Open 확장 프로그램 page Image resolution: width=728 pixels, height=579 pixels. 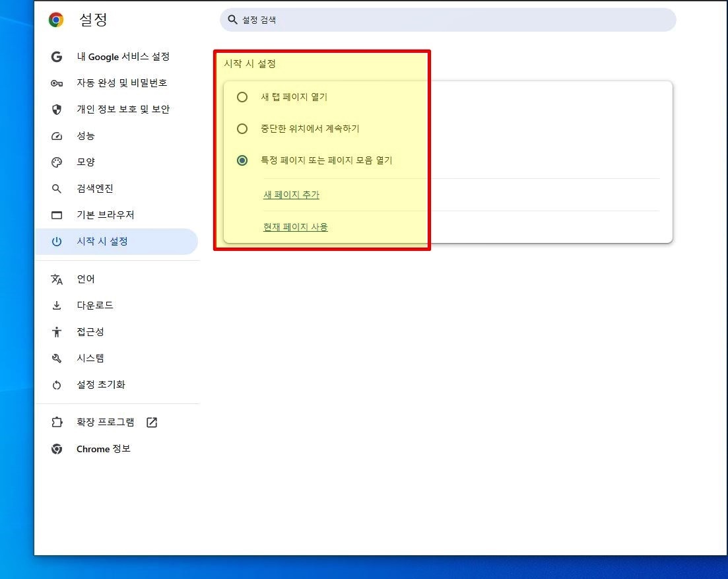tap(117, 422)
